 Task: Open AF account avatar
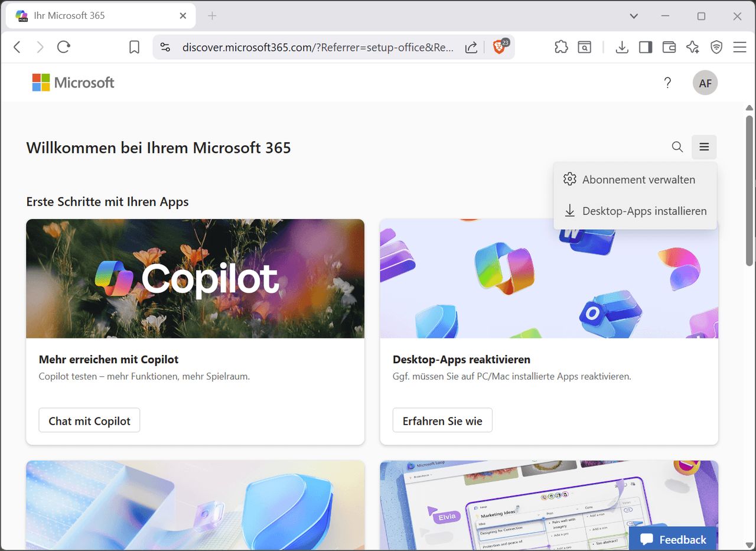[x=705, y=83]
